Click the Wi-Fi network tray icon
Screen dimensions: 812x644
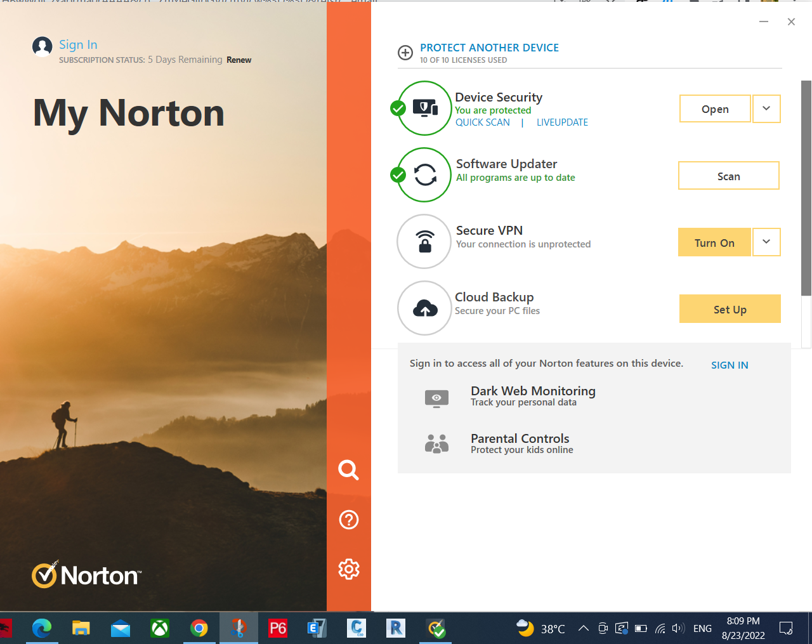pos(660,629)
